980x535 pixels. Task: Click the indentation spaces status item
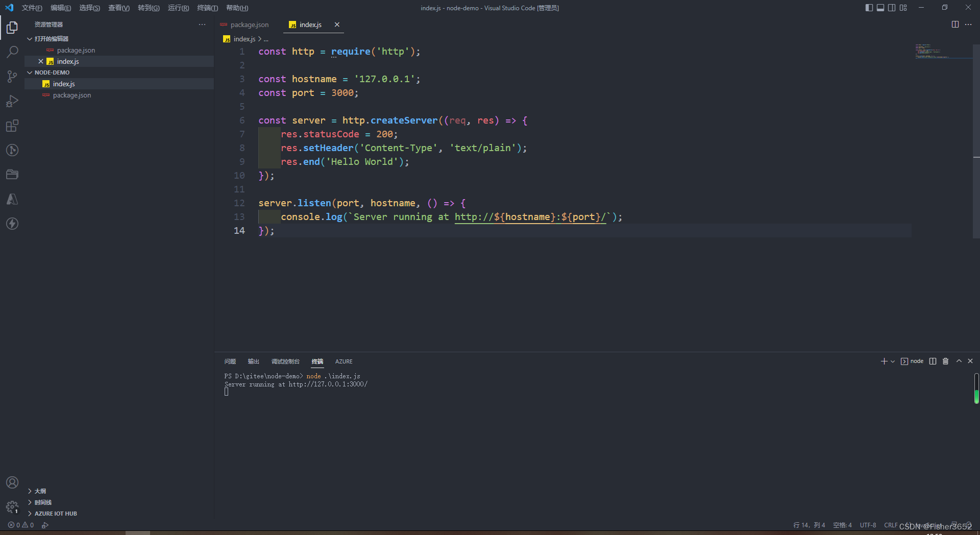click(x=842, y=525)
